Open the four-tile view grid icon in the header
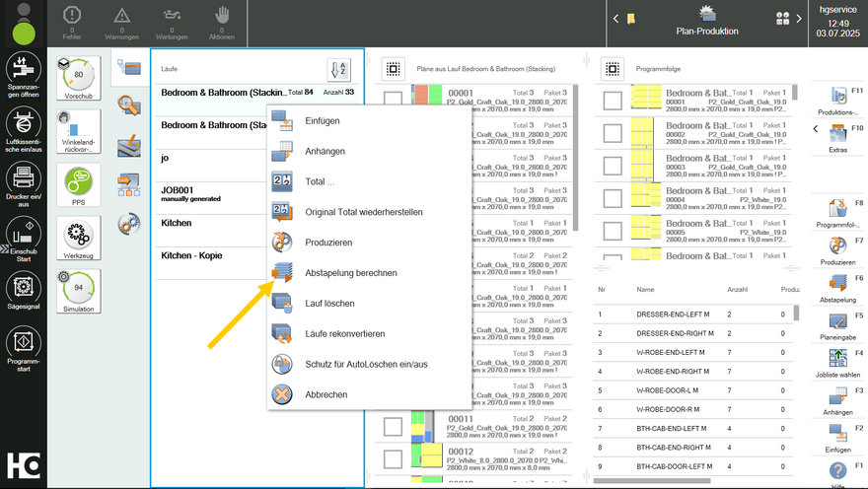This screenshot has width=868, height=489. 783,19
